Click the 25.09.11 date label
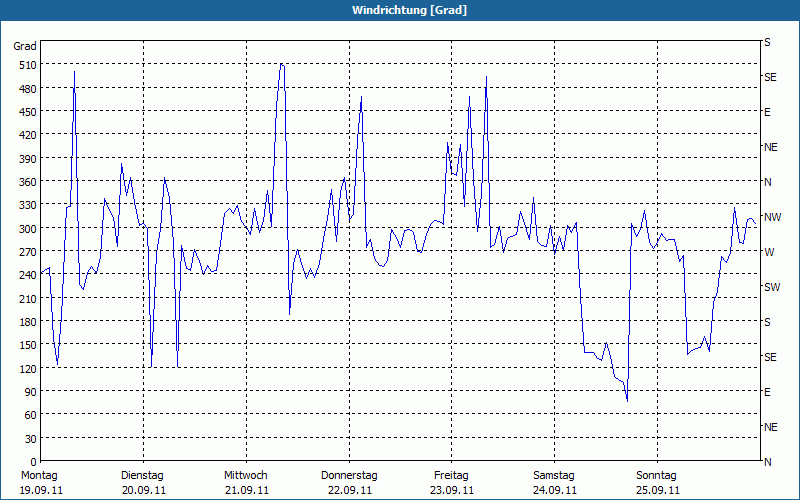The image size is (800, 500). point(658,490)
